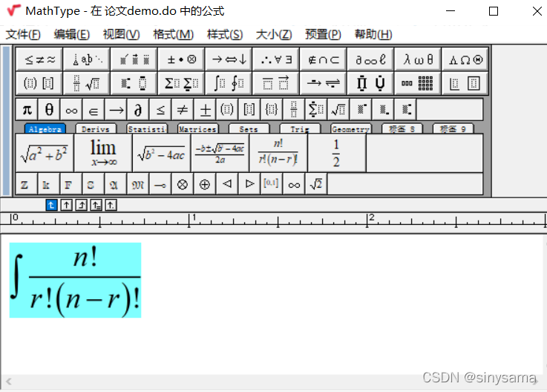This screenshot has height=392, width=547.
Task: Open the boxes templates palette
Action: 465,83
